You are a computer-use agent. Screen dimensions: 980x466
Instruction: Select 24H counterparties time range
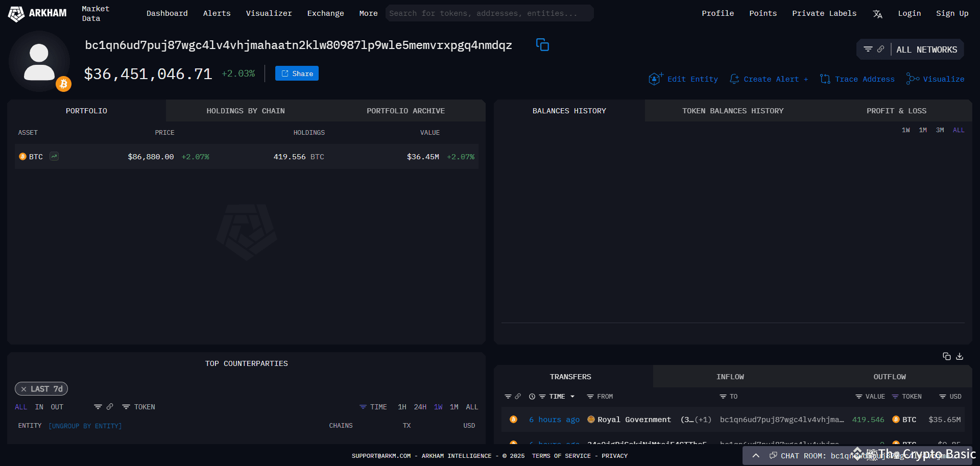pyautogui.click(x=420, y=407)
